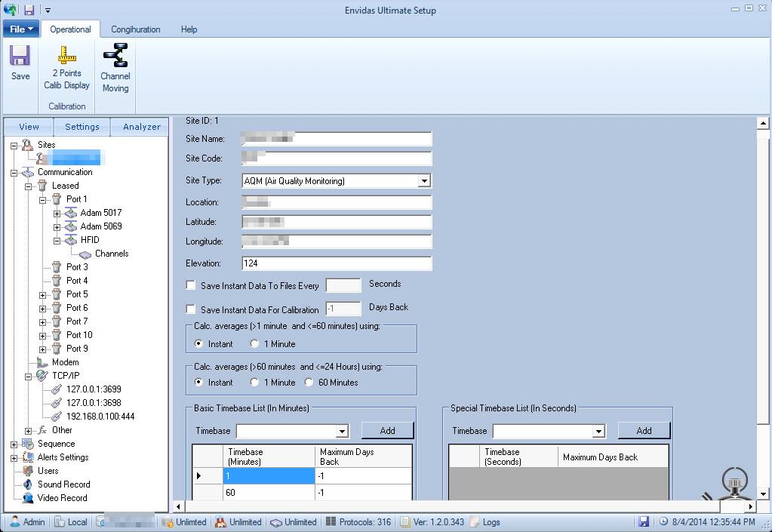Click the Users icon in the tree

click(28, 471)
